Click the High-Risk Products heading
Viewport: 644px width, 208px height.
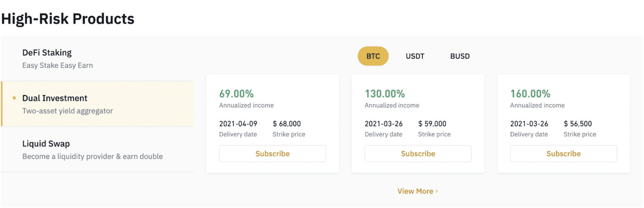click(x=68, y=18)
